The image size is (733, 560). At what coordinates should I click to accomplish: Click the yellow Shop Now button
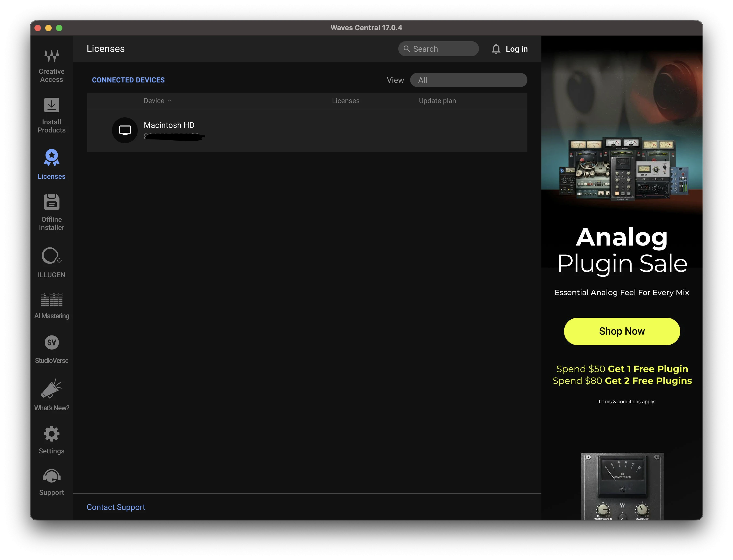tap(622, 331)
